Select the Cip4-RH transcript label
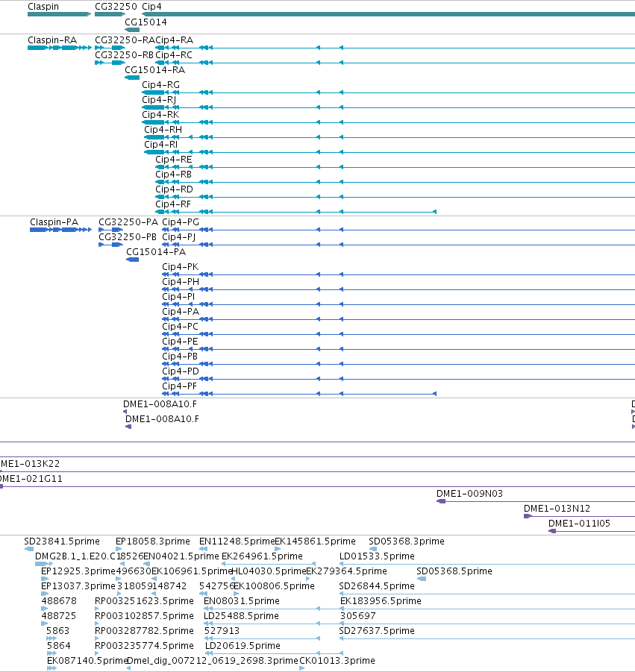635x672 pixels. 163,130
